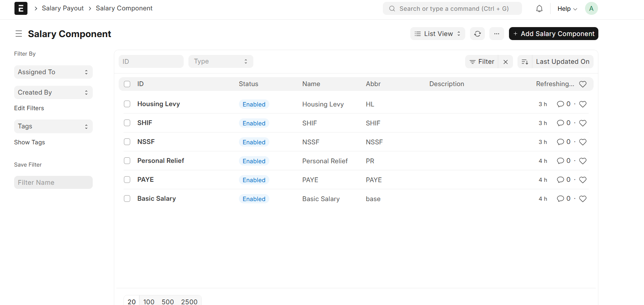
Task: Set page size to 2500
Action: click(189, 302)
